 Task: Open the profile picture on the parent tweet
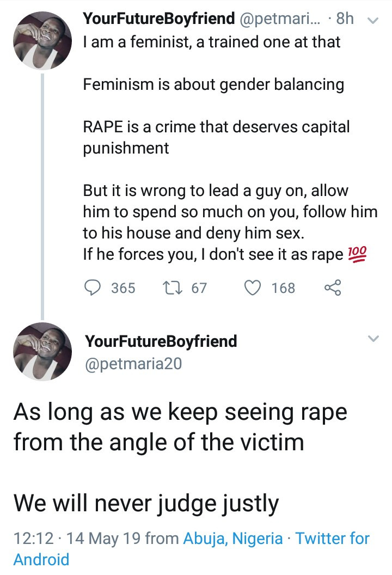[x=42, y=41]
